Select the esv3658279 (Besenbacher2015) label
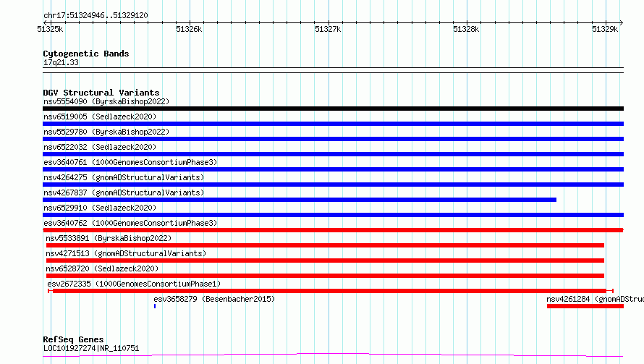Image resolution: width=644 pixels, height=364 pixels. coord(214,299)
